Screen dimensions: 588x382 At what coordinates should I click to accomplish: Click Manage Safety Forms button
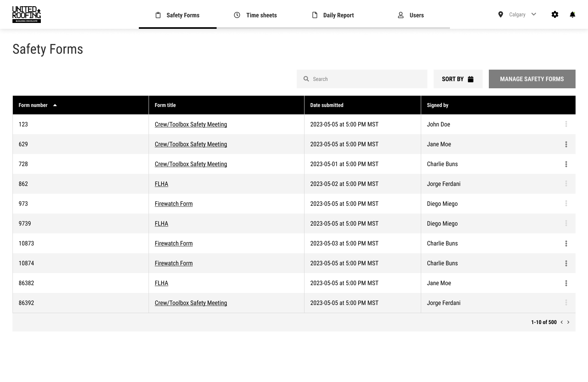pyautogui.click(x=532, y=79)
